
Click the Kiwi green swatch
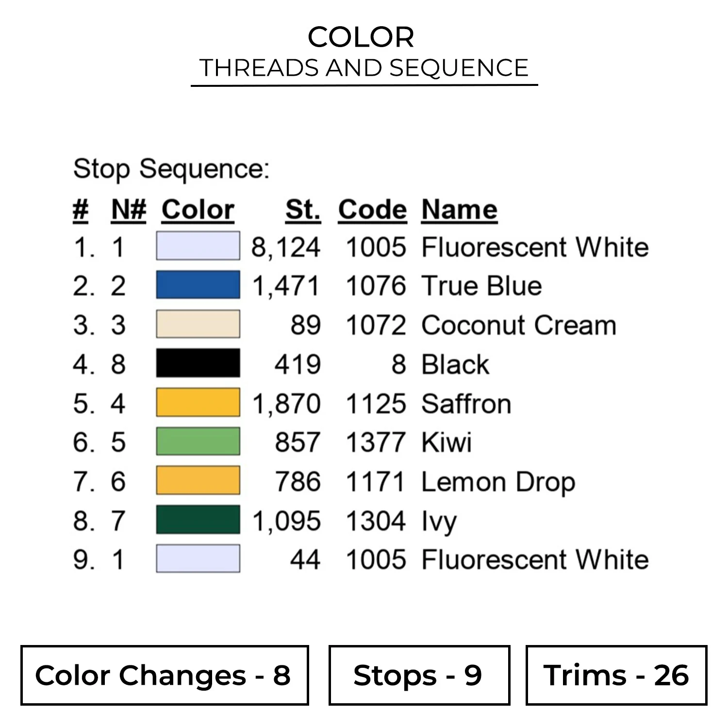[198, 441]
